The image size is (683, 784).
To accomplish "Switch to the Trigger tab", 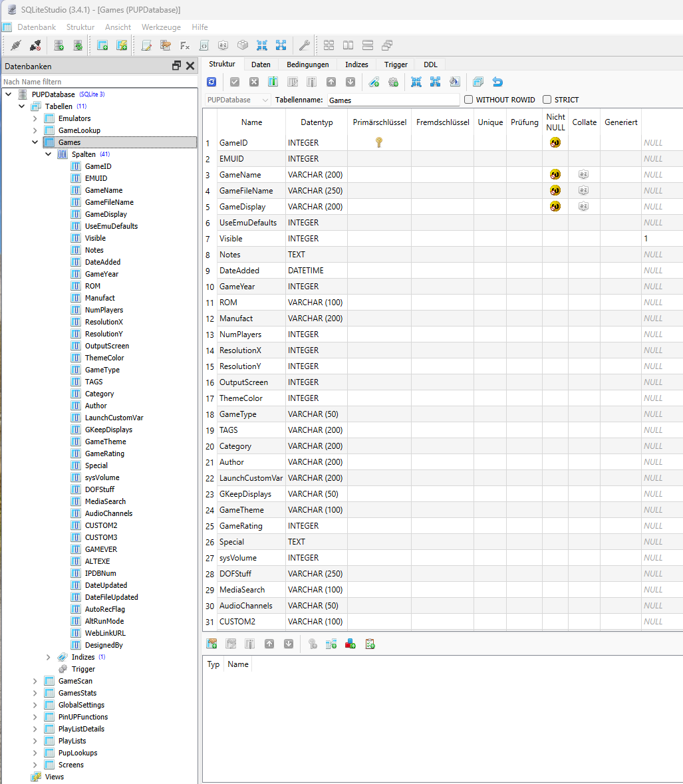I will pos(396,65).
